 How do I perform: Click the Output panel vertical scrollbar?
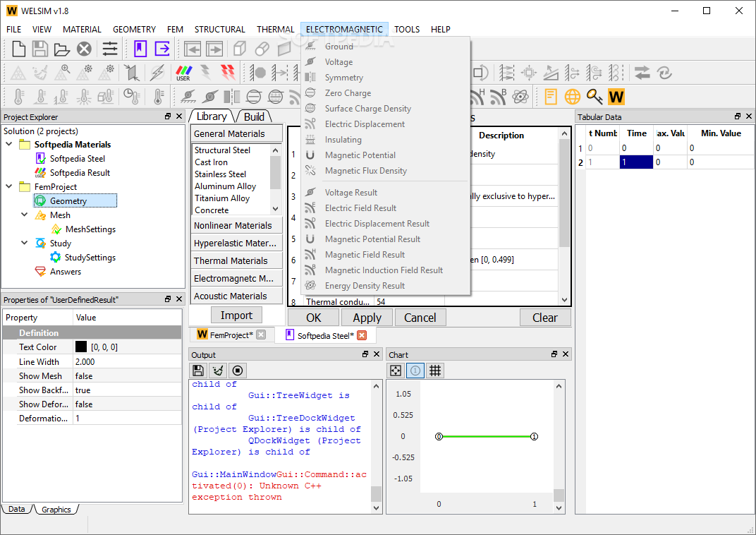[376, 446]
